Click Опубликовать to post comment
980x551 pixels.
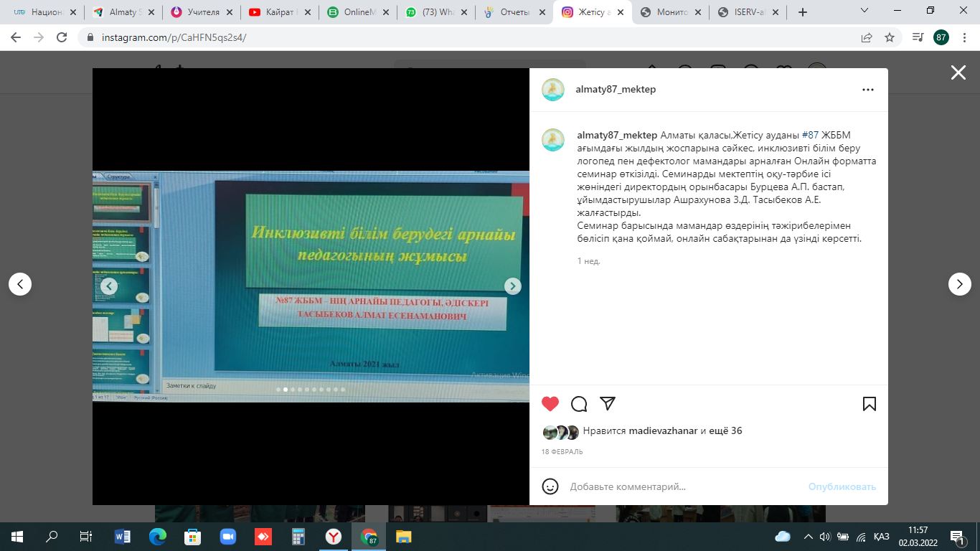click(x=842, y=486)
